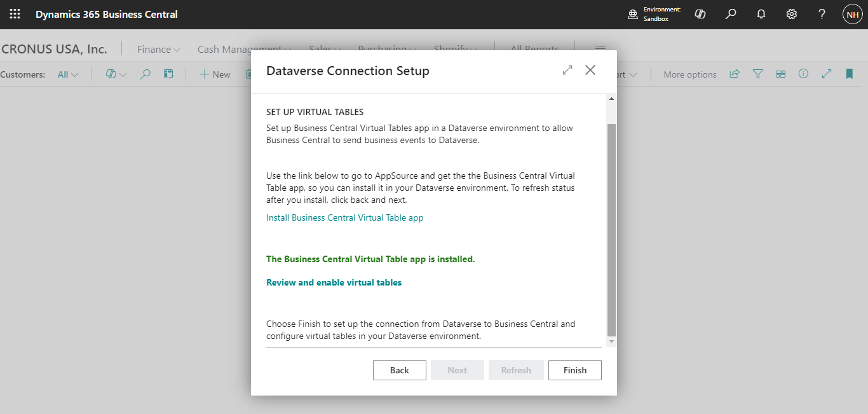Open Copilot from the top bar
Viewport: 868px width, 414px height.
click(700, 14)
